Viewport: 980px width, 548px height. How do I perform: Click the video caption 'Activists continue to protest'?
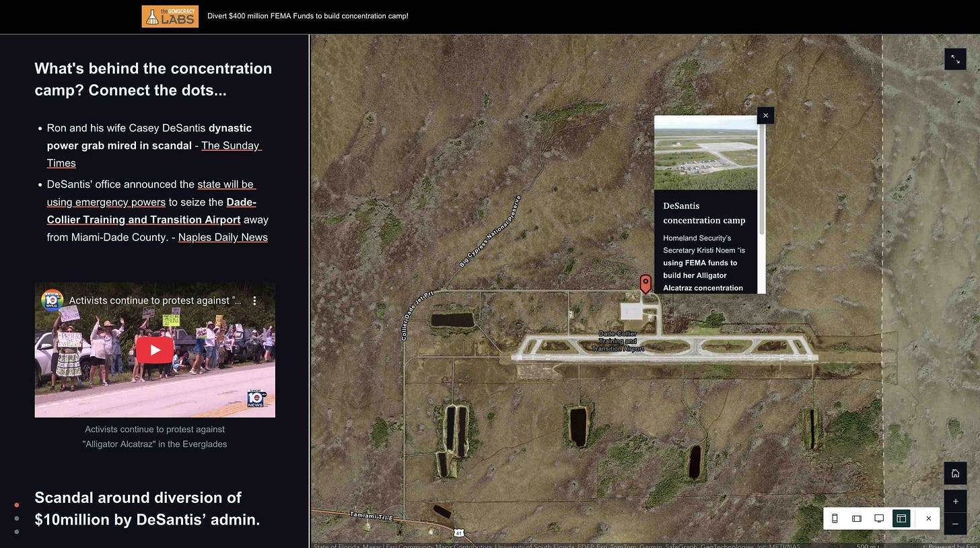pyautogui.click(x=155, y=436)
